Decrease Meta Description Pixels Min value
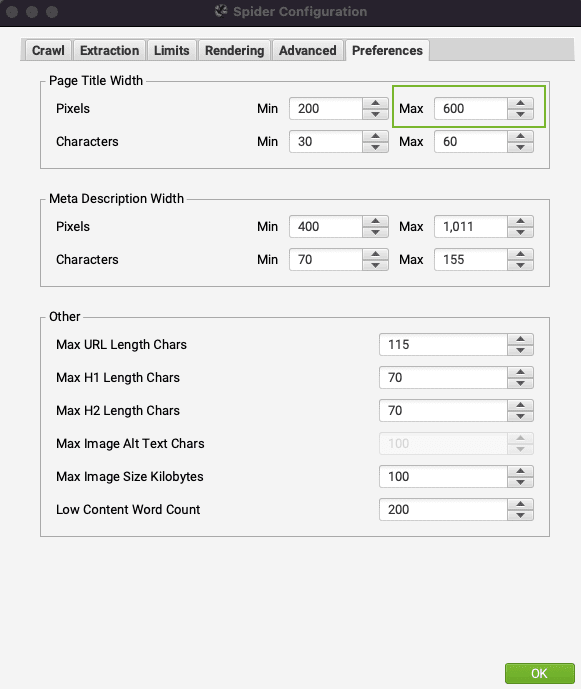 point(375,232)
